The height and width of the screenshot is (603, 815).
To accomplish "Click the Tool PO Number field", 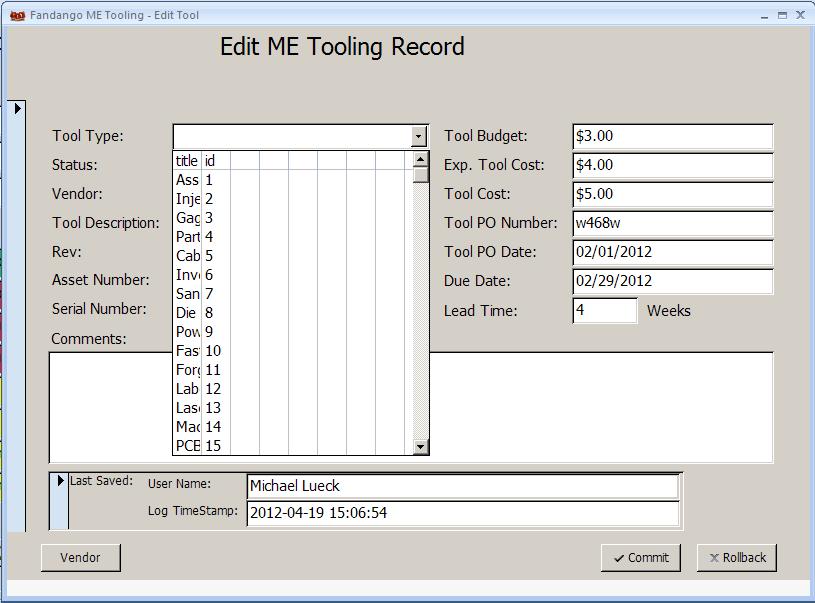I will click(x=673, y=224).
